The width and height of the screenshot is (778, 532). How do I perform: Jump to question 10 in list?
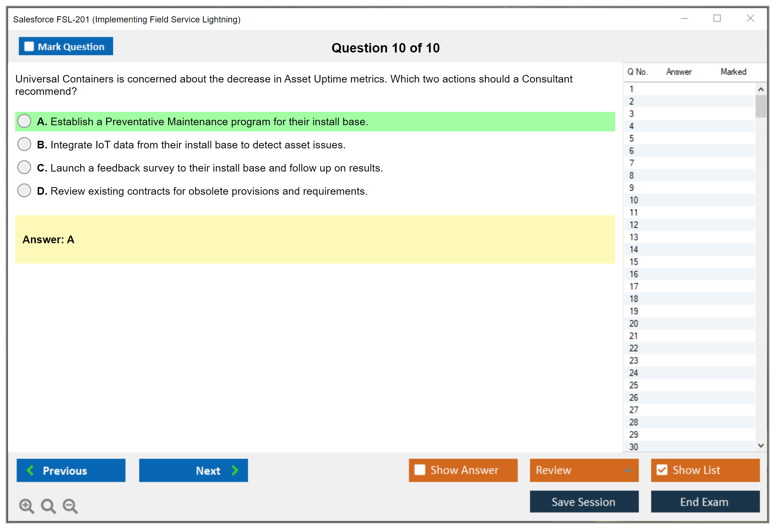(x=634, y=200)
